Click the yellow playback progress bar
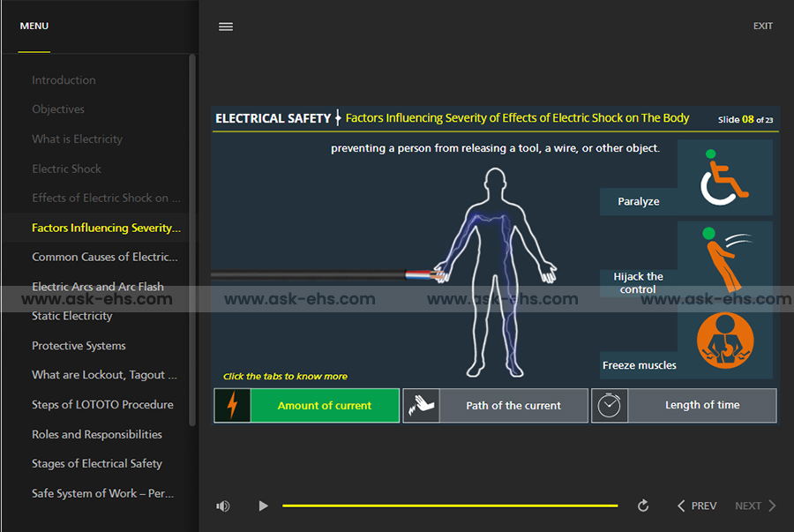 [450, 506]
